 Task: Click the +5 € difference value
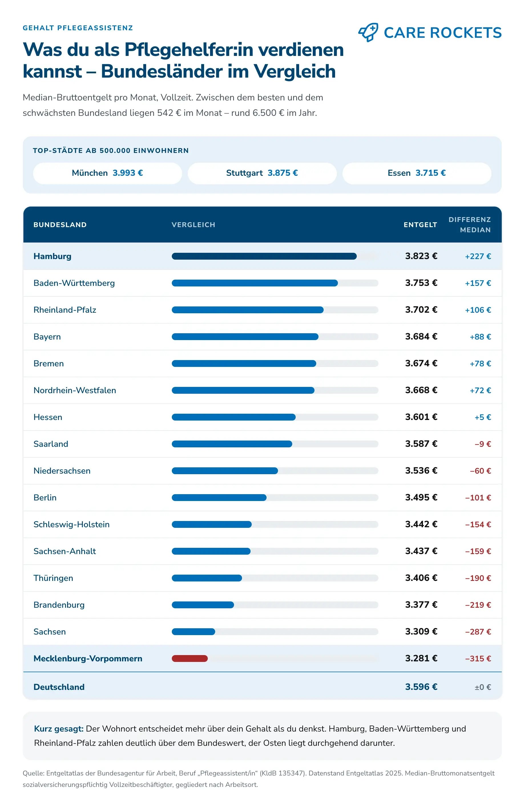[483, 417]
